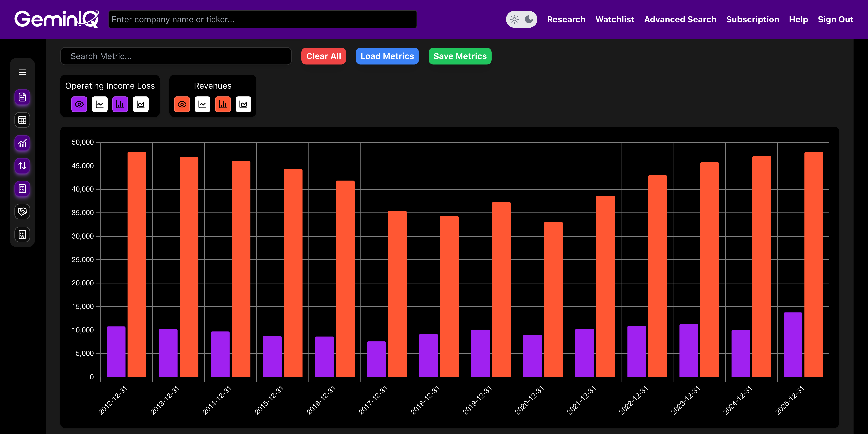This screenshot has width=868, height=434.
Task: Expand the hamburger sidebar menu
Action: point(22,72)
